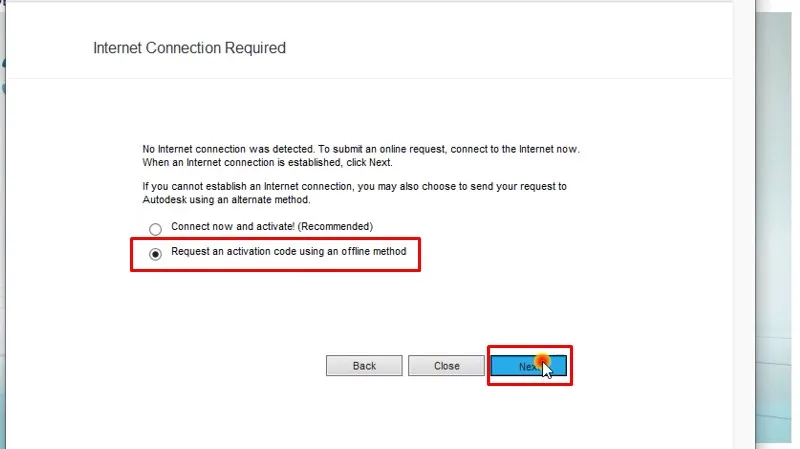The width and height of the screenshot is (800, 449).
Task: Proceed with the blue Next button
Action: point(527,366)
